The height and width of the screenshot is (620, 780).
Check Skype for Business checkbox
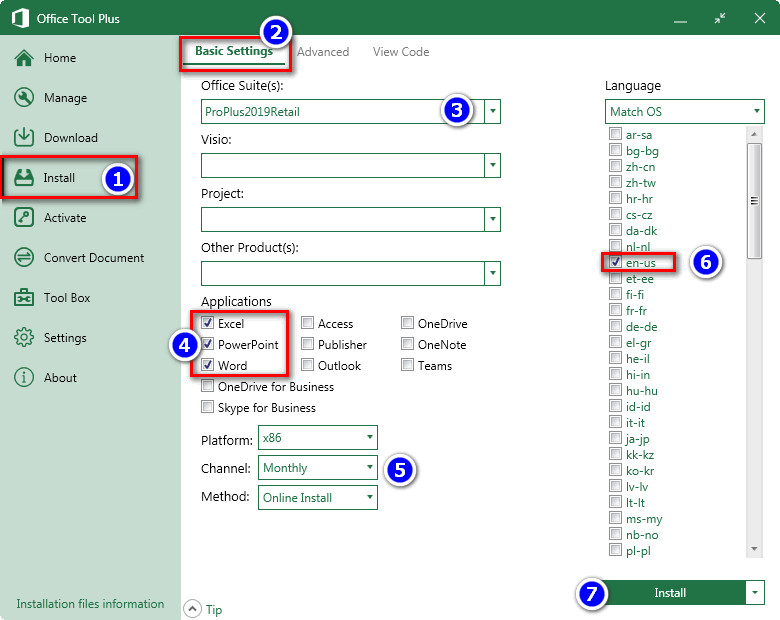point(207,407)
